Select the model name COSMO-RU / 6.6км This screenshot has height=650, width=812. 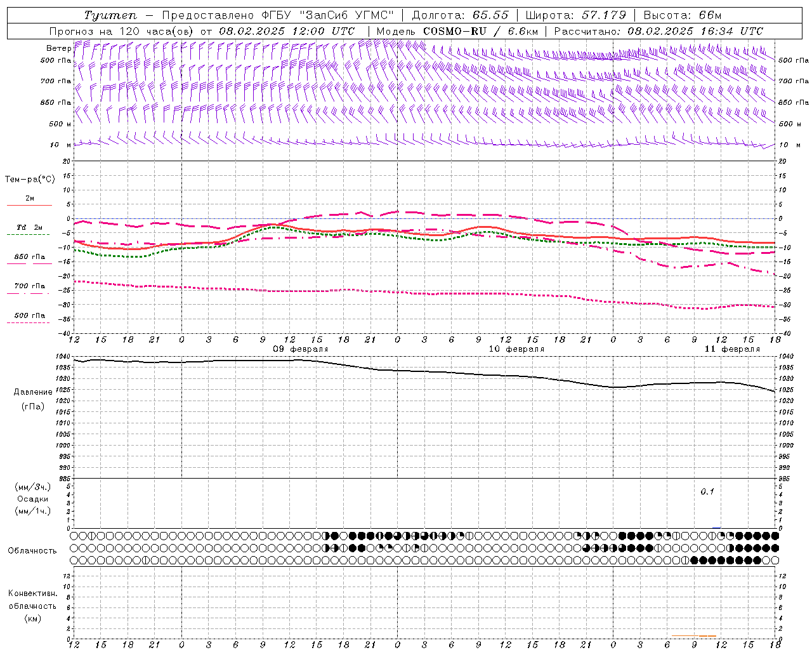[x=480, y=31]
